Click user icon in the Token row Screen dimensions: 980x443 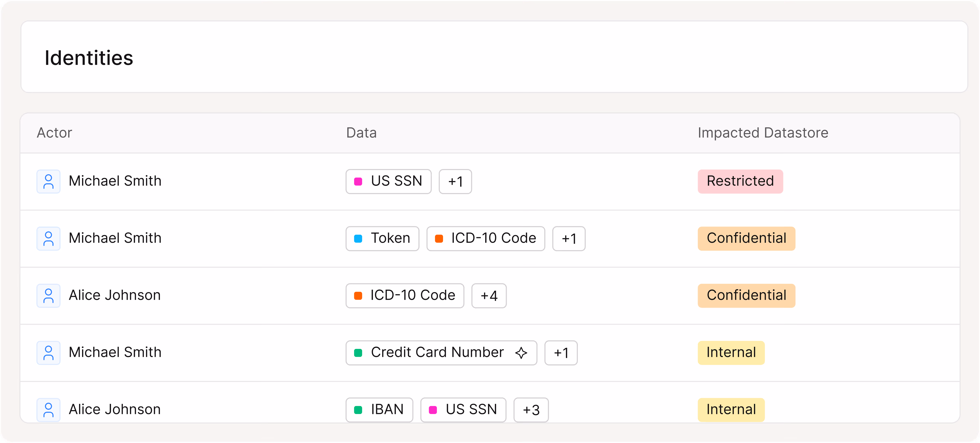tap(48, 238)
